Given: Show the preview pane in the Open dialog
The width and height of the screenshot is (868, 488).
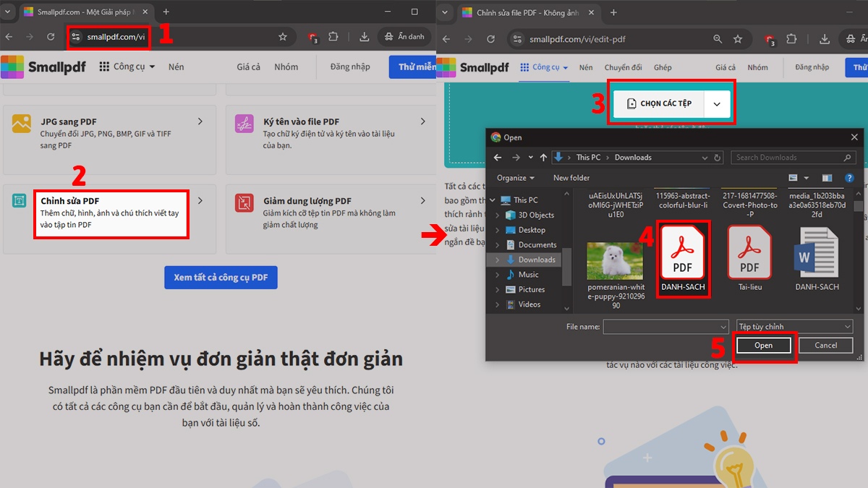Looking at the screenshot, I should (x=827, y=178).
